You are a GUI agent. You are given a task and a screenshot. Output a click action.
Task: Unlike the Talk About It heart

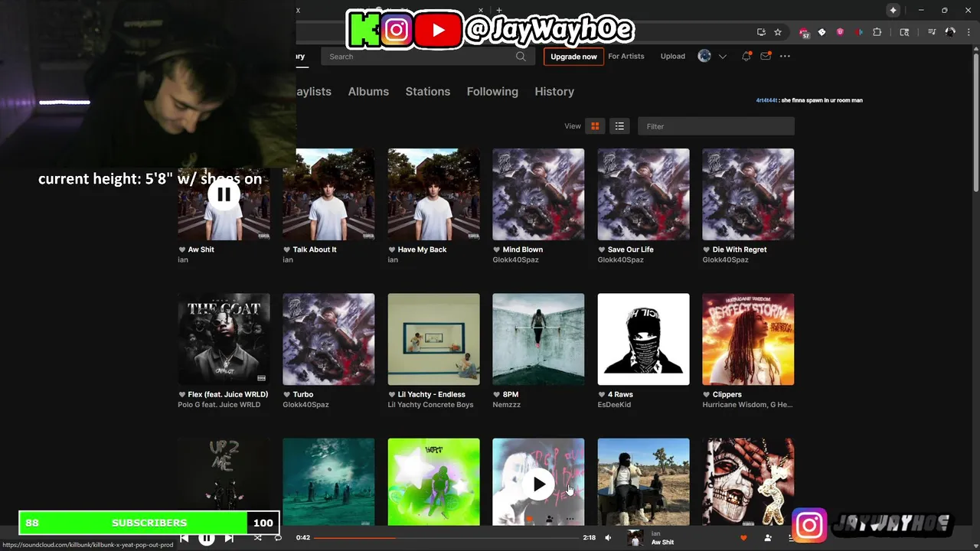click(x=286, y=249)
